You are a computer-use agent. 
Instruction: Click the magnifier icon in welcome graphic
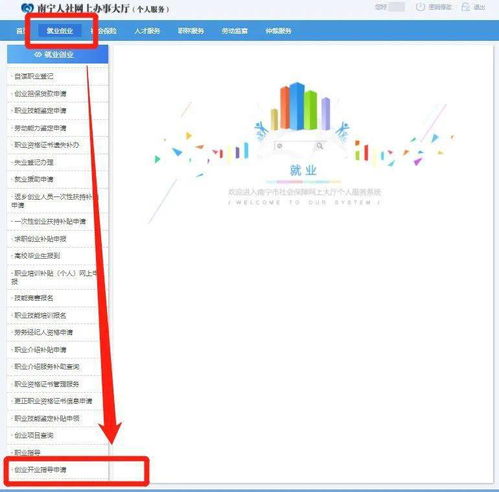point(320,146)
